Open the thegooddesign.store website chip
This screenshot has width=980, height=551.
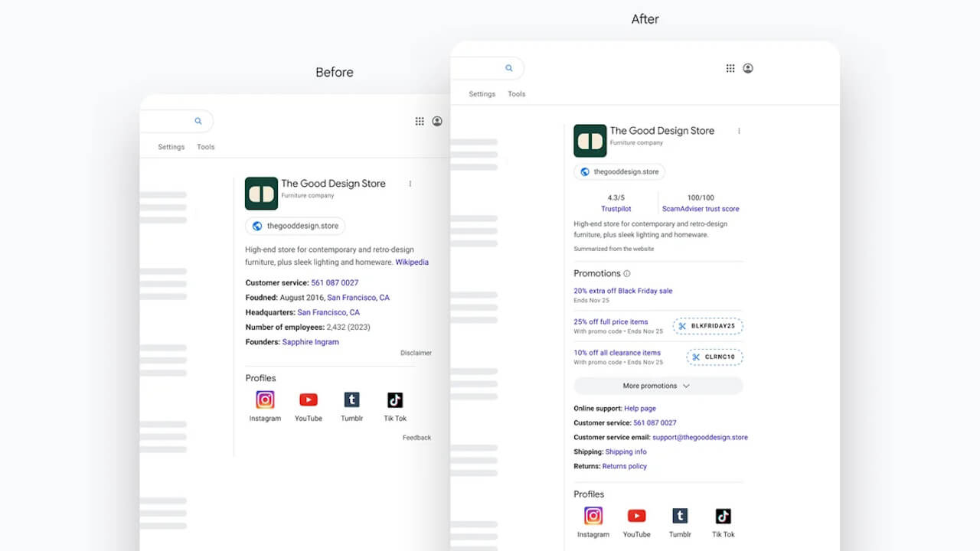pyautogui.click(x=619, y=171)
